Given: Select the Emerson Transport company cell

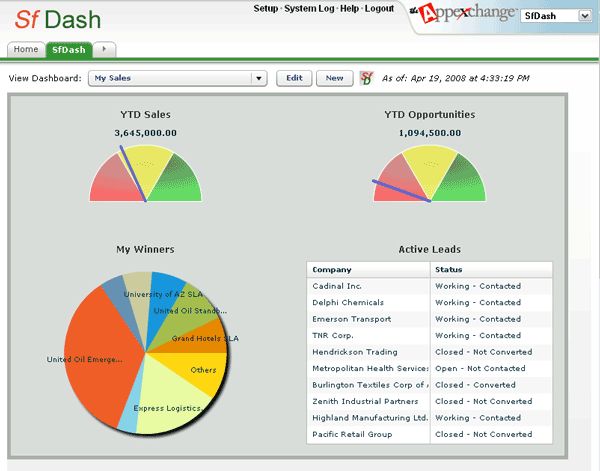Looking at the screenshot, I should (x=368, y=319).
